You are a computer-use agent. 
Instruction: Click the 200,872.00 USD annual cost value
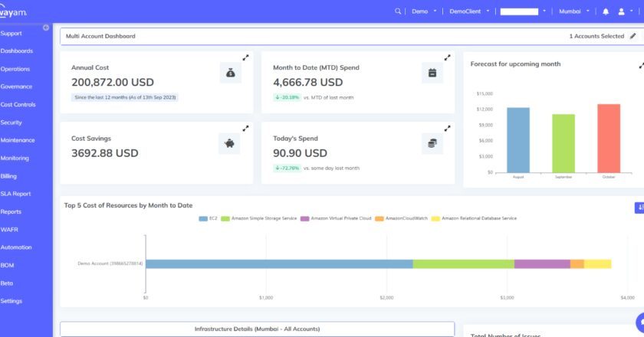[113, 82]
